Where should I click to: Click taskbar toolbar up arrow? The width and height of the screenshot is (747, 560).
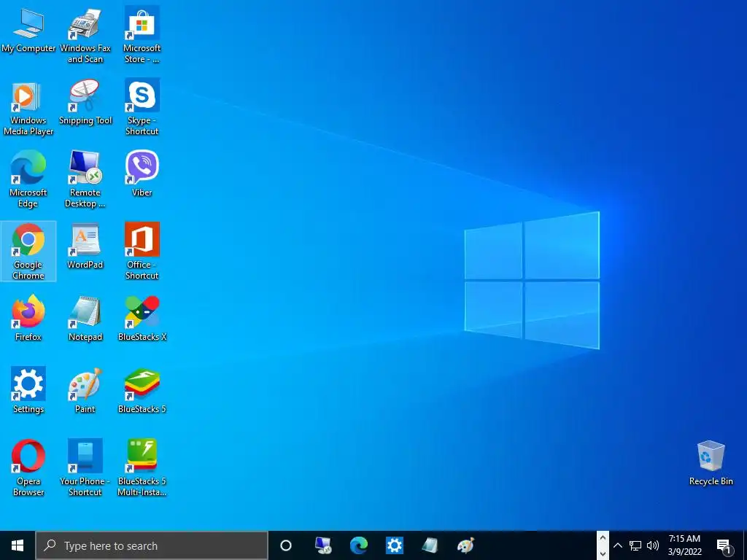[x=603, y=538]
